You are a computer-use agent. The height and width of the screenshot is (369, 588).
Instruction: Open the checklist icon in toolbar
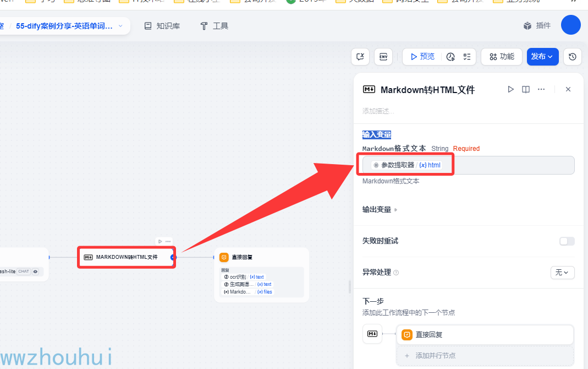click(467, 57)
